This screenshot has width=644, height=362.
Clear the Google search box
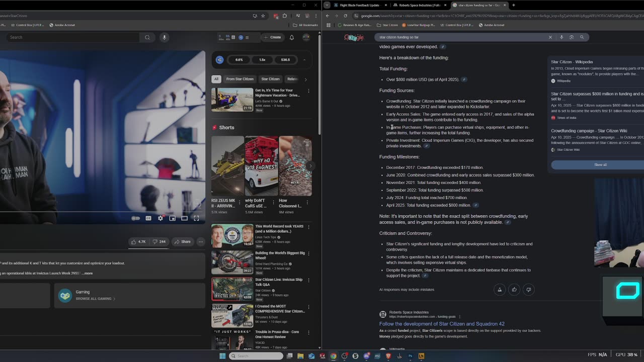tap(550, 37)
